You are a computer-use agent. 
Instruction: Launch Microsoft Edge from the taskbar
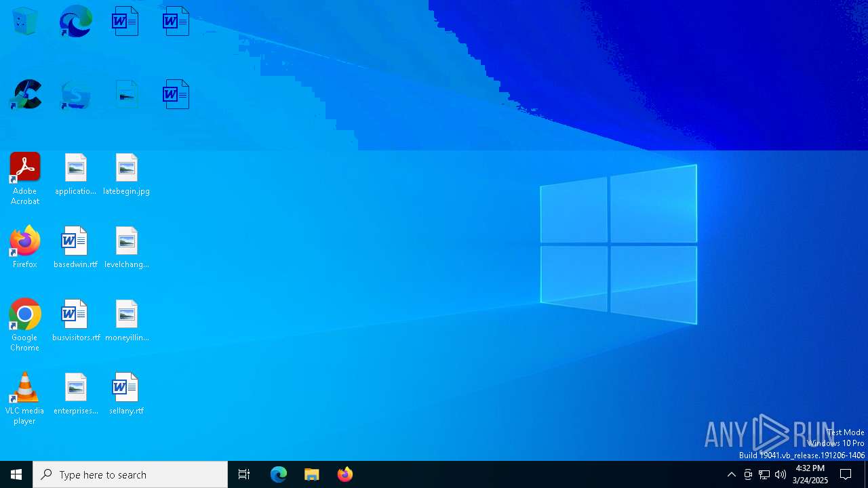[279, 474]
